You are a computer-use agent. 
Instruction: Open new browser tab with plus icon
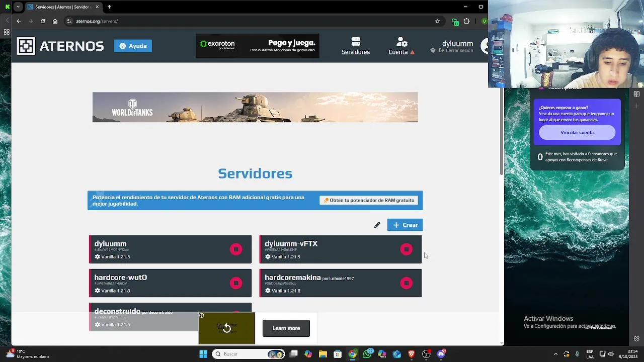pos(109,7)
